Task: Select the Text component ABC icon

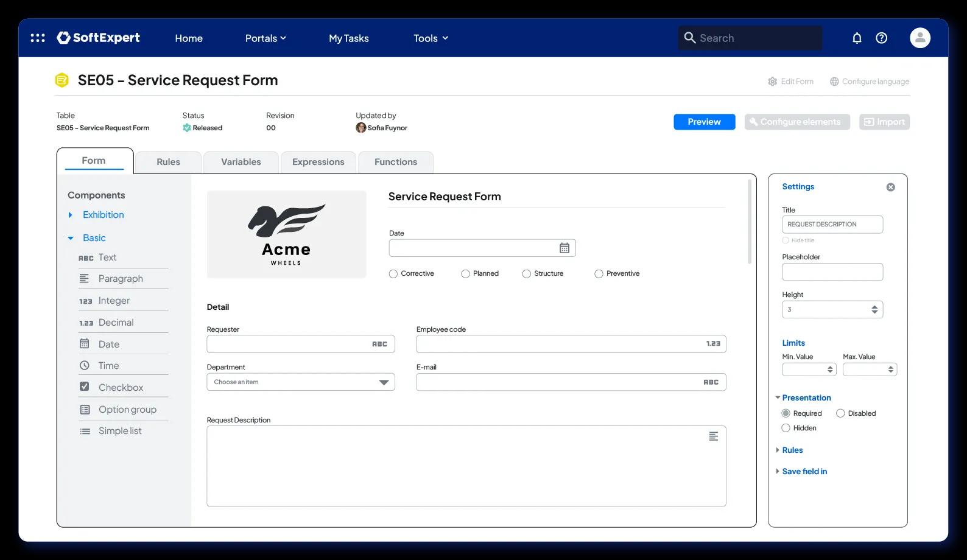Action: pyautogui.click(x=86, y=258)
